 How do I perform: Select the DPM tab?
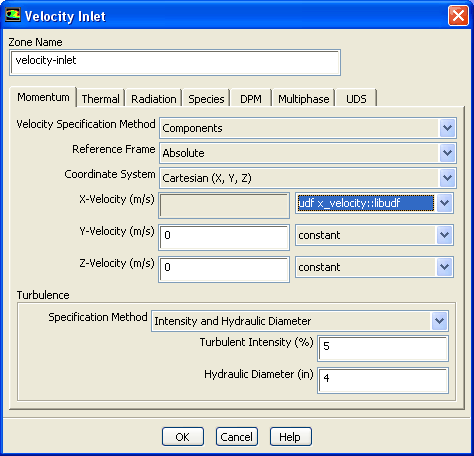tap(251, 99)
